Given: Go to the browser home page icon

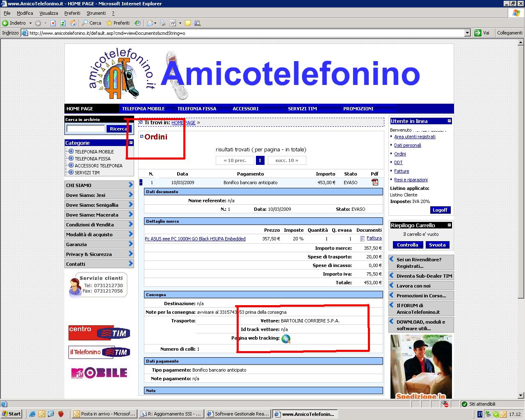Looking at the screenshot, I should pos(73,23).
